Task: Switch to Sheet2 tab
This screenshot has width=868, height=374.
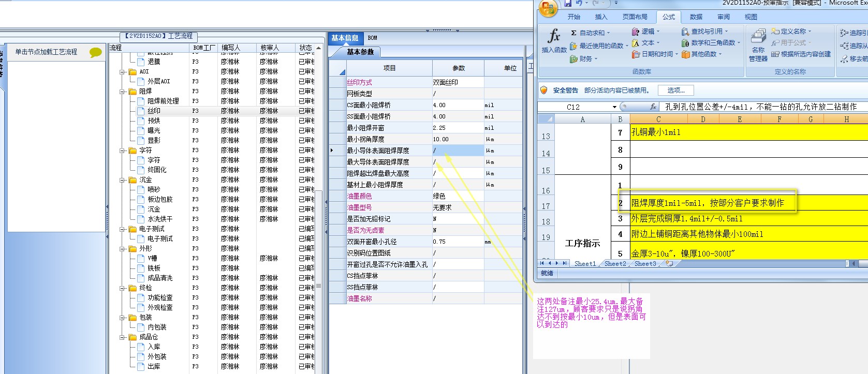Action: coord(615,264)
